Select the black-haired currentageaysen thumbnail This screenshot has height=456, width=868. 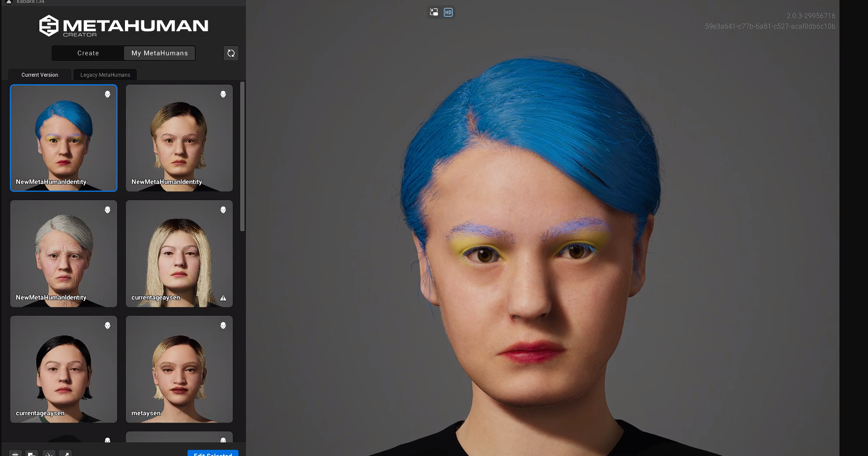point(63,369)
